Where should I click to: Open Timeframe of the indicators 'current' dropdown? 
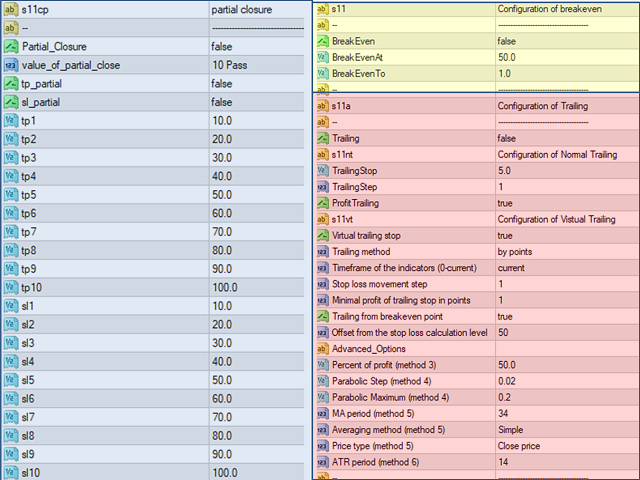511,268
